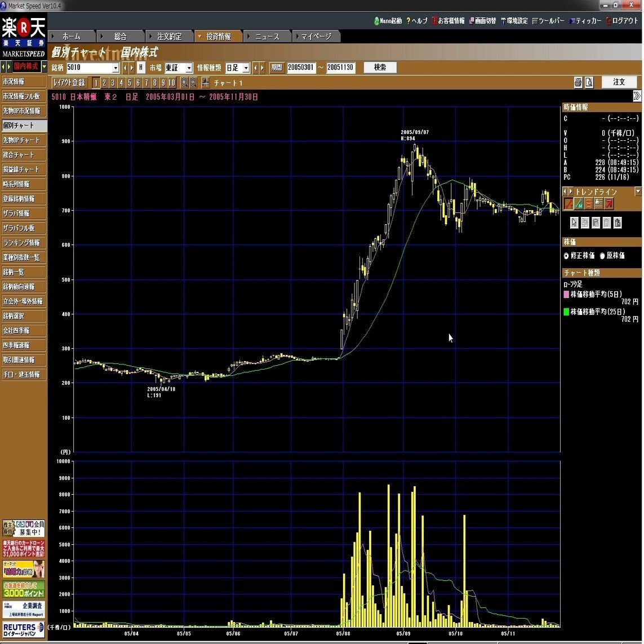The height and width of the screenshot is (644, 644).
Task: Click the print preview icon
Action: tap(589, 83)
